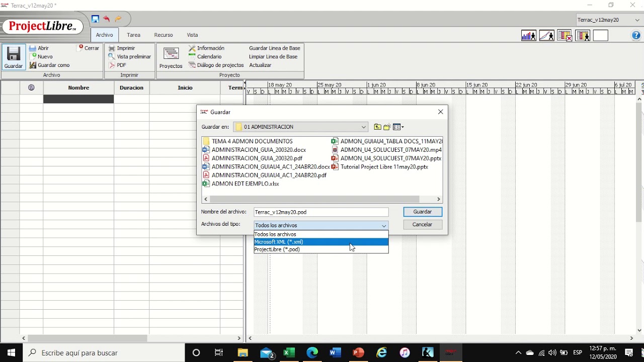Image resolution: width=644 pixels, height=362 pixels.
Task: Create a new folder in the Guardar dialog
Action: (x=387, y=127)
